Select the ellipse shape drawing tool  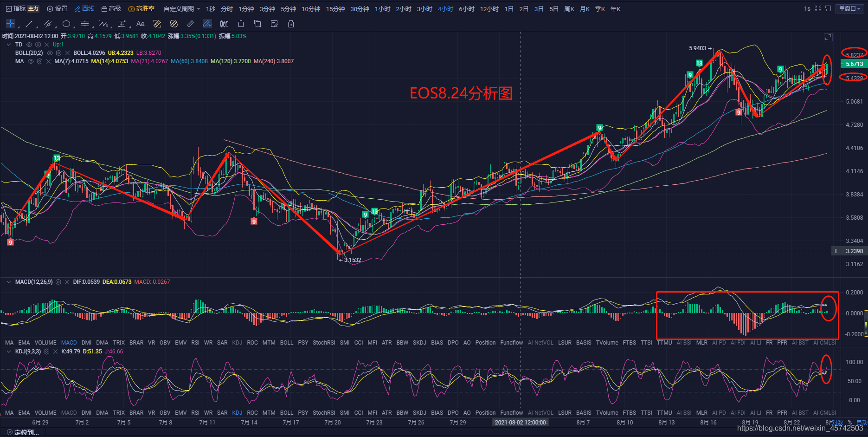(x=66, y=24)
